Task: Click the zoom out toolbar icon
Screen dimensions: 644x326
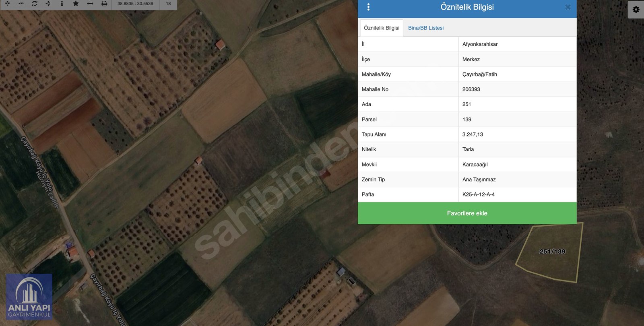Action: pos(21,4)
